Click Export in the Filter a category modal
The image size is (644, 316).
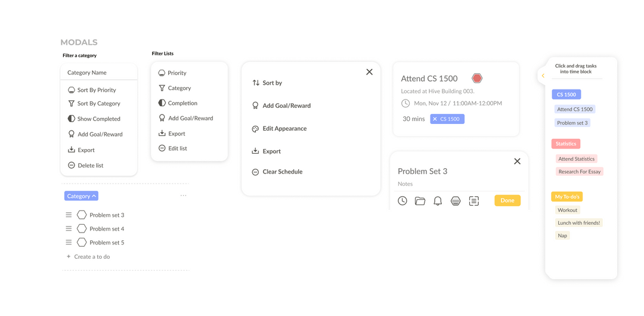81,150
